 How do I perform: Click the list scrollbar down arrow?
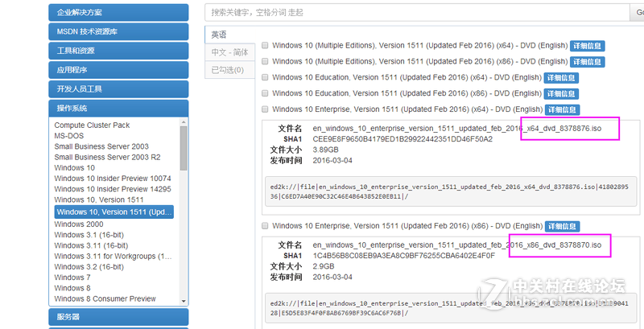point(184,301)
